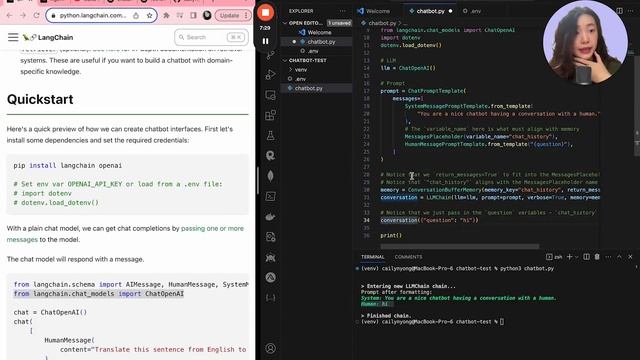Image resolution: width=640 pixels, height=360 pixels.
Task: Click the LangChain logo link
Action: point(48,37)
